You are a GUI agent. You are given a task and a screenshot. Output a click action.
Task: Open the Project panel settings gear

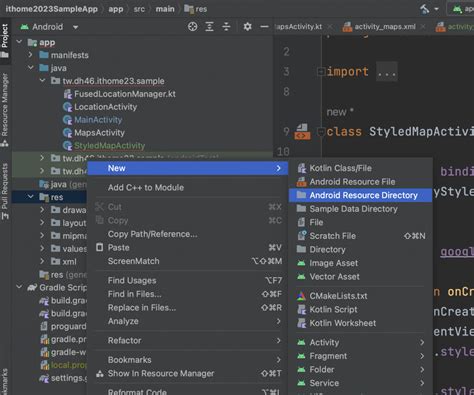247,27
